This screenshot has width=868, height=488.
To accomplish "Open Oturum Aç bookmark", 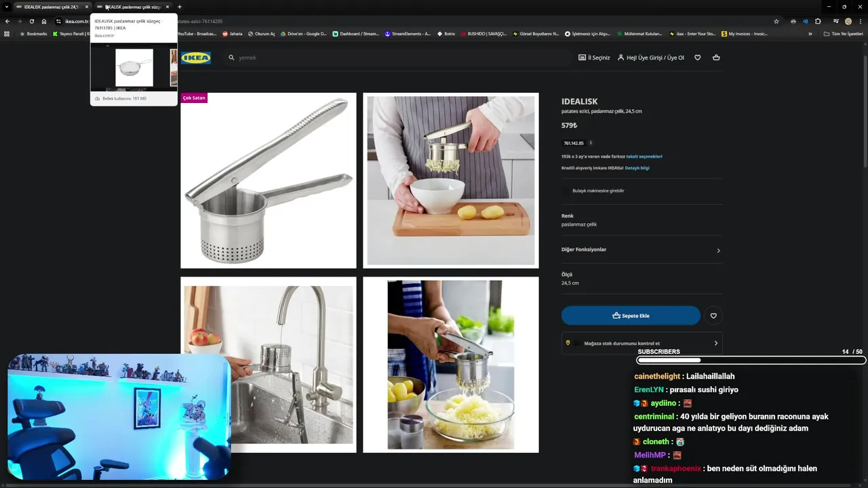I will (x=262, y=33).
